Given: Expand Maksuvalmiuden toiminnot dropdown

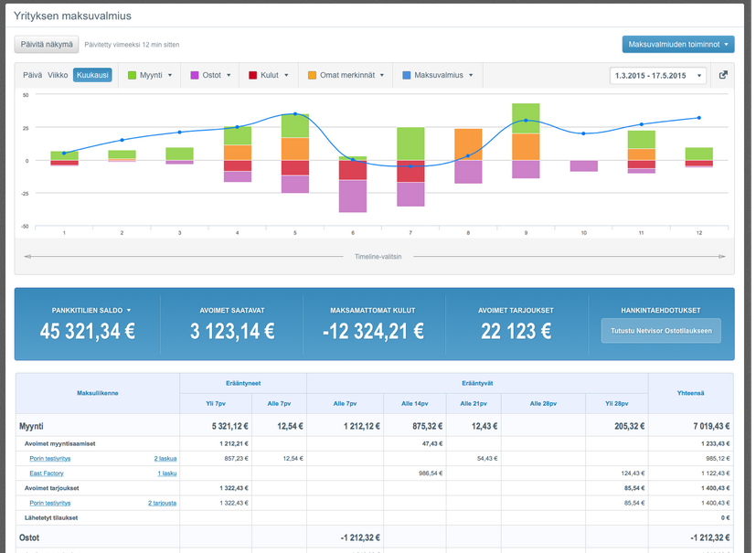Looking at the screenshot, I should (x=677, y=44).
